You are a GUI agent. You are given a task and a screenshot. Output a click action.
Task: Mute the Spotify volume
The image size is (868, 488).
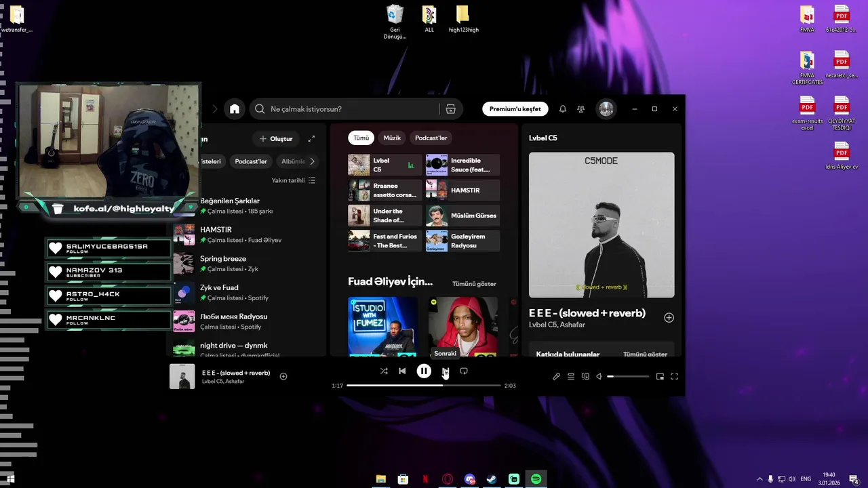pos(599,376)
